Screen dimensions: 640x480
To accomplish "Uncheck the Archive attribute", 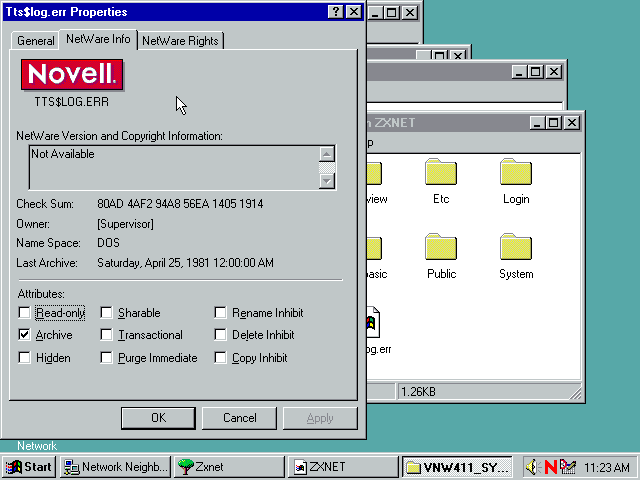I will 24,335.
